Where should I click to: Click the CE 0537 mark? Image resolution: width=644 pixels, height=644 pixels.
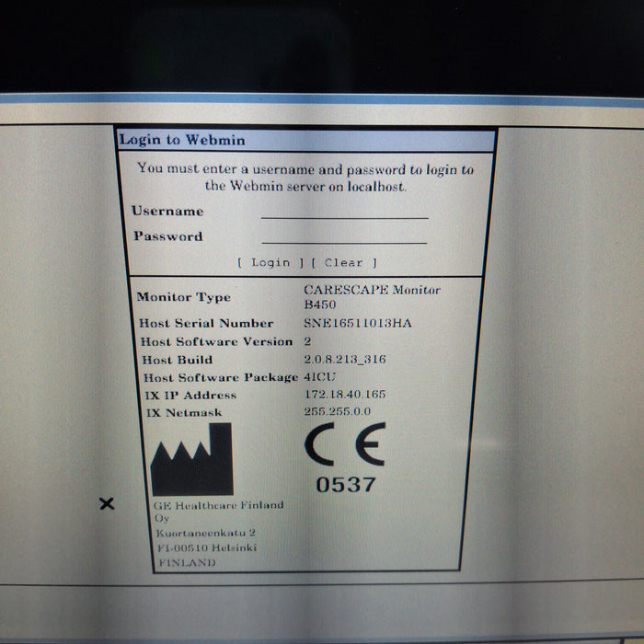point(345,457)
